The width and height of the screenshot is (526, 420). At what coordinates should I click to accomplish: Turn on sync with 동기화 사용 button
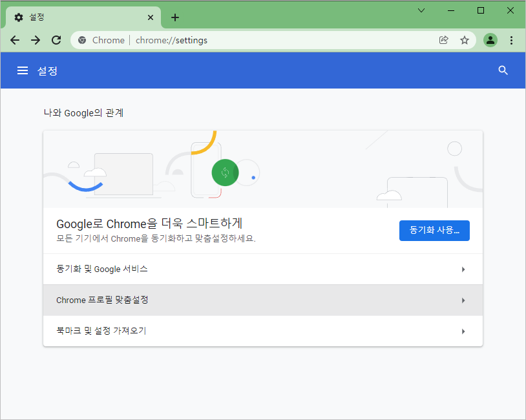pos(434,231)
